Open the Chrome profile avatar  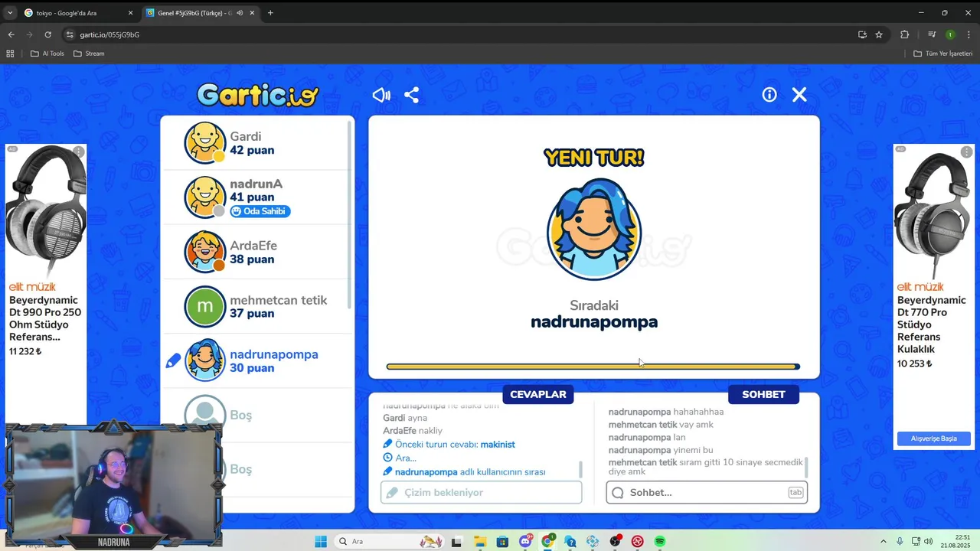(x=950, y=34)
